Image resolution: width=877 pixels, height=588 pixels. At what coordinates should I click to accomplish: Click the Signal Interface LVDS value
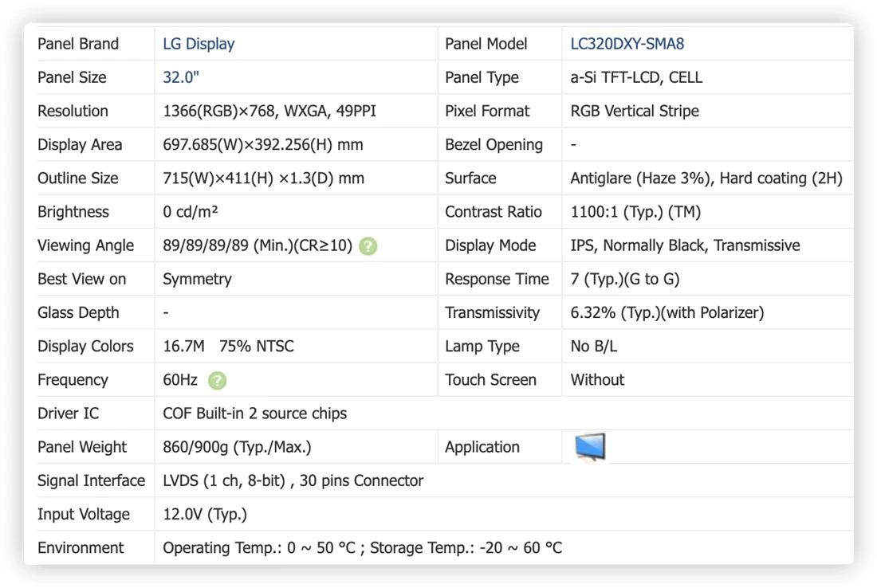click(293, 480)
